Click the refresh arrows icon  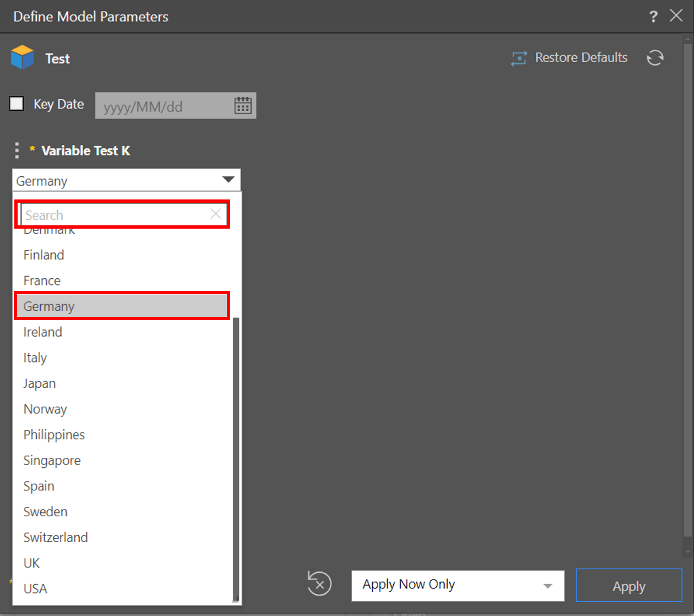point(655,58)
